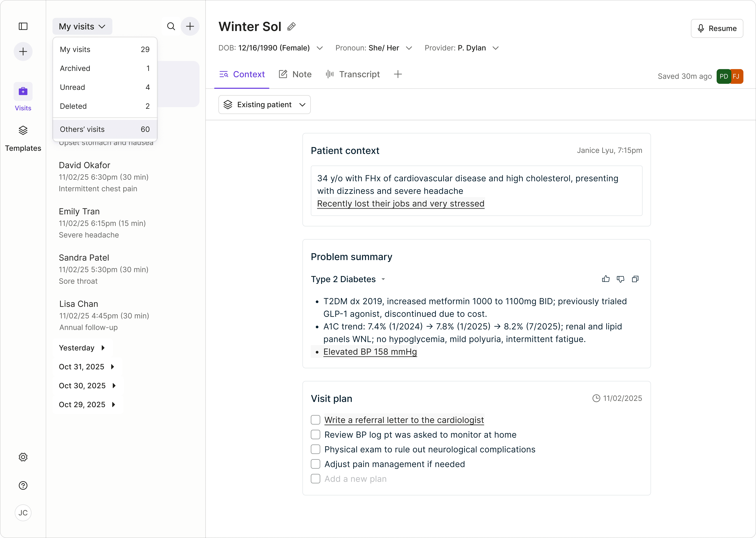This screenshot has height=538, width=756.
Task: Switch to the Transcript tab
Action: click(x=353, y=74)
